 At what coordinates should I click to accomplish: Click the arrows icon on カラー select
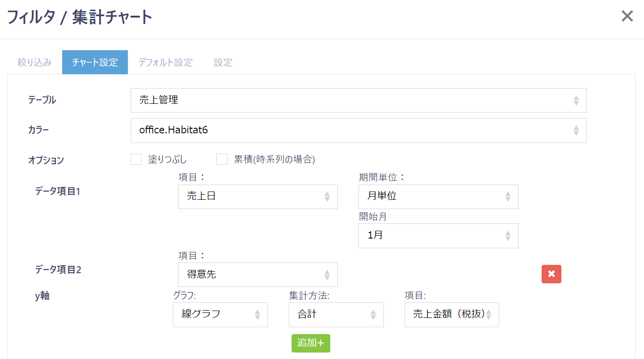(576, 131)
